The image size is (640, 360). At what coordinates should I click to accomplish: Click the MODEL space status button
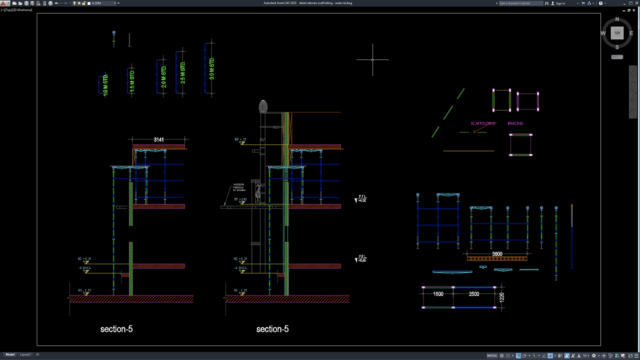[x=492, y=356]
